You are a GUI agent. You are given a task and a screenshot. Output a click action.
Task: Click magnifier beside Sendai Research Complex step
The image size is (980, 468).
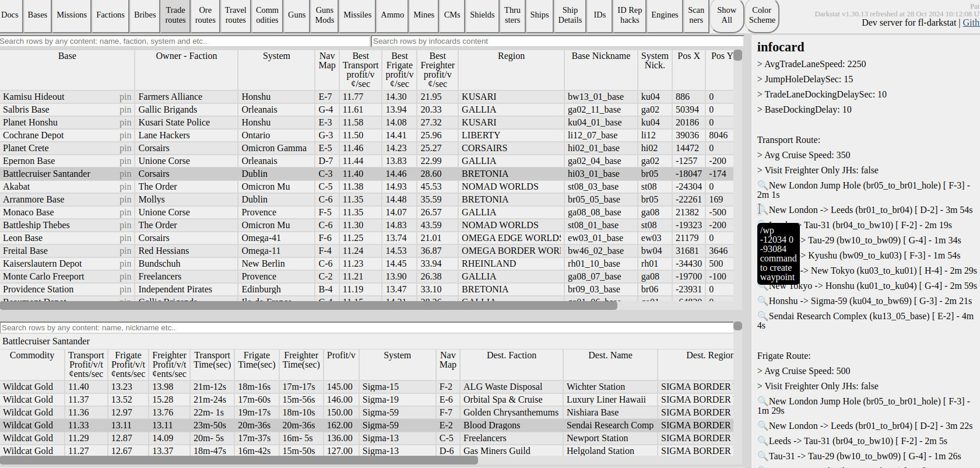click(763, 316)
